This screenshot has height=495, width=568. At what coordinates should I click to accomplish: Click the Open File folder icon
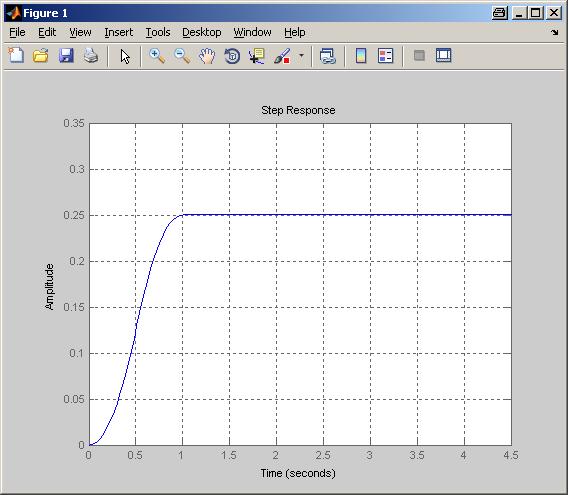pos(41,56)
